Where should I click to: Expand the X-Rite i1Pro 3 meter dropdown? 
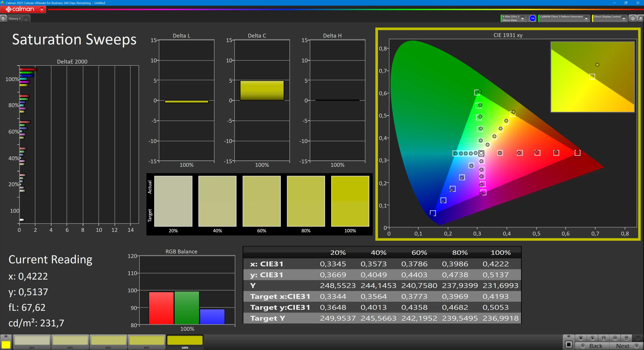click(522, 19)
